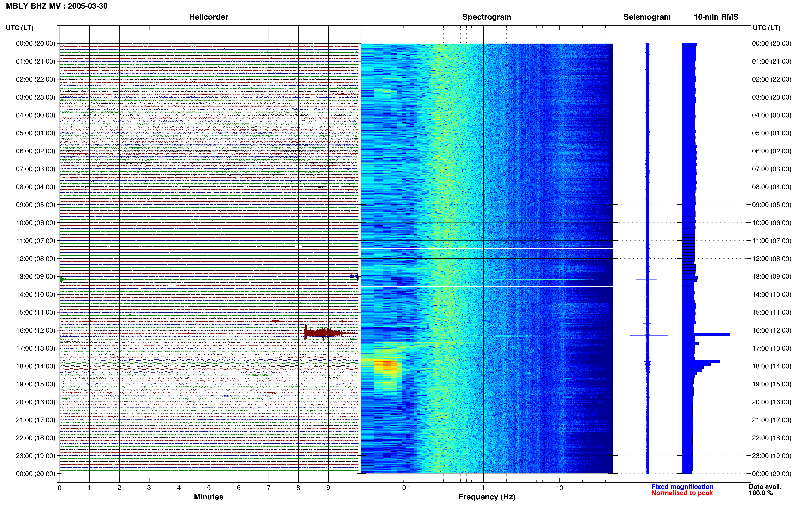Click left time label '02:00 (22:00)'
The image size is (812, 508).
36,79
